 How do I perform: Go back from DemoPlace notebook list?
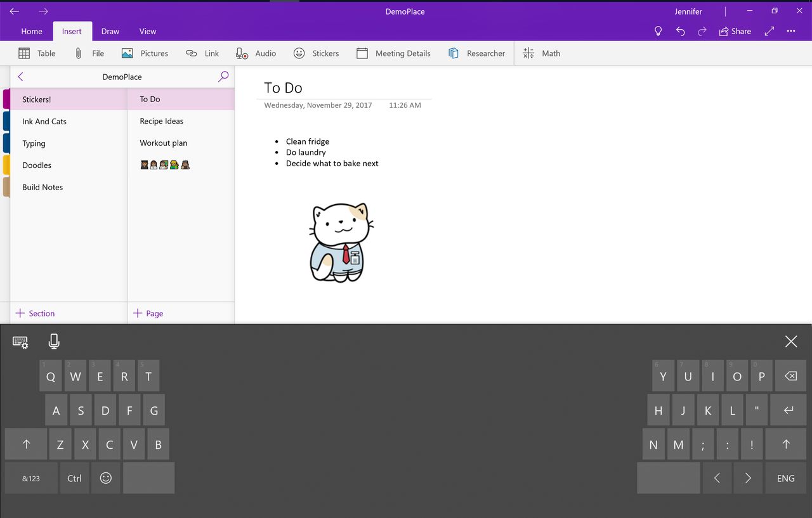coord(20,77)
